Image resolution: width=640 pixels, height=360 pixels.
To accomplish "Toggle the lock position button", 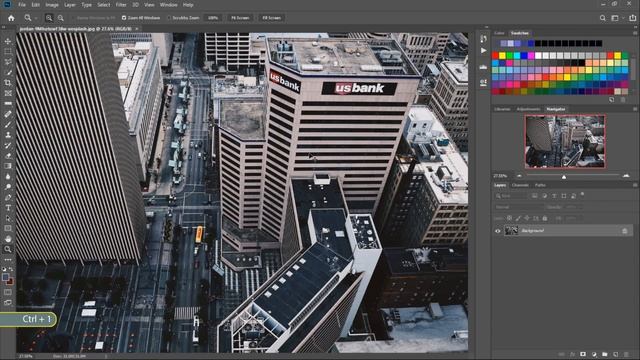I will (x=527, y=218).
